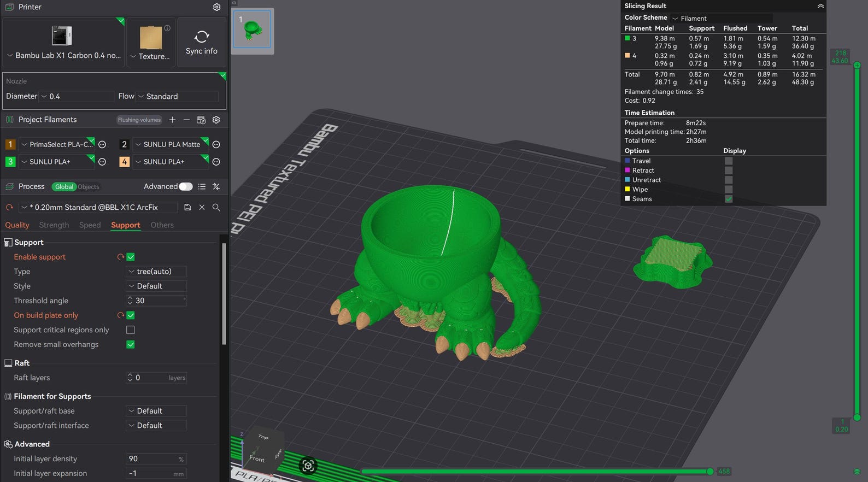
Task: Open compare presets icon beside Advanced
Action: 216,187
